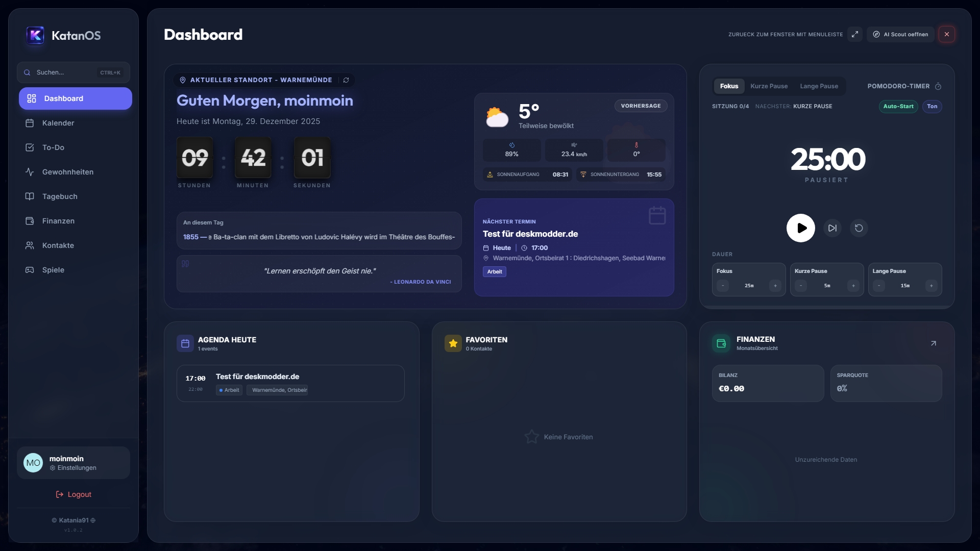
Task: Open the Tagebuch sidebar entry
Action: [x=60, y=196]
